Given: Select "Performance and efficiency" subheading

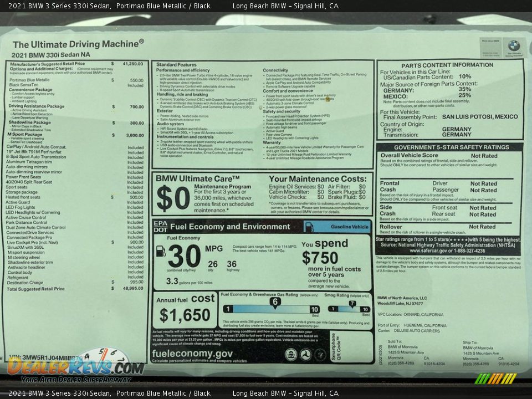Looking at the screenshot, I should coord(183,70).
